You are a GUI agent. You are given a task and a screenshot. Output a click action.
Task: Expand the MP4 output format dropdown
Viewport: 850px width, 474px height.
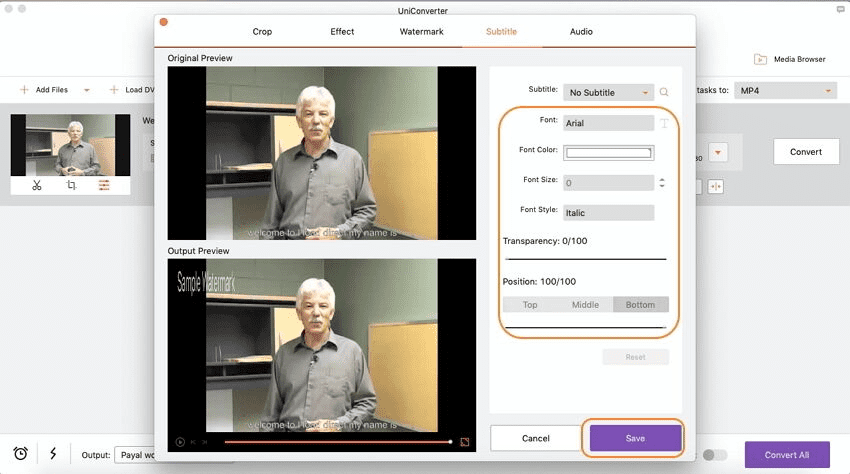click(785, 90)
